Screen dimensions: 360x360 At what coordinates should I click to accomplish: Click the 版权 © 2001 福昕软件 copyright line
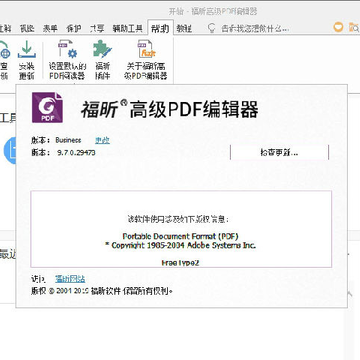tap(102, 291)
